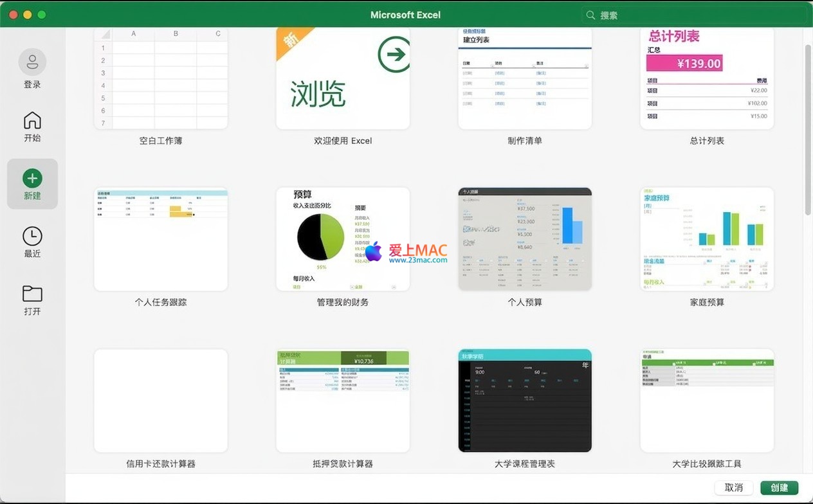Click the magnifier icon in the search box
Image resolution: width=813 pixels, height=504 pixels.
(x=590, y=15)
